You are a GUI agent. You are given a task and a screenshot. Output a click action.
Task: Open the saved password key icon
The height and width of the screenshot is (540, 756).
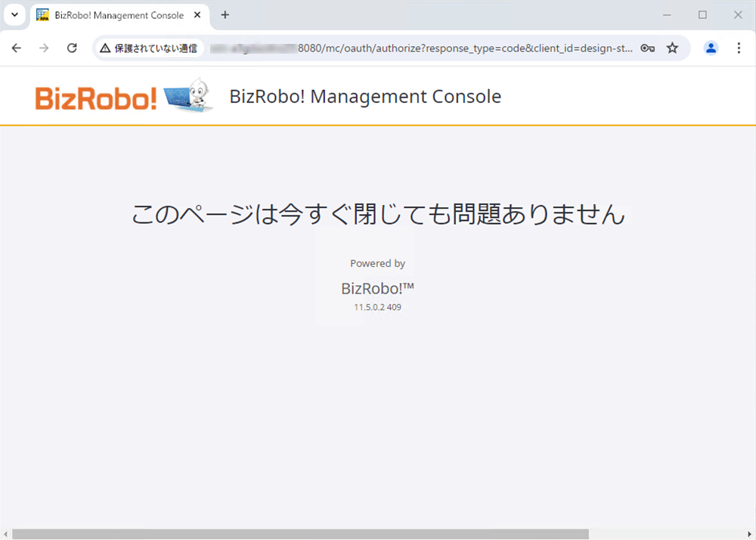coord(647,48)
